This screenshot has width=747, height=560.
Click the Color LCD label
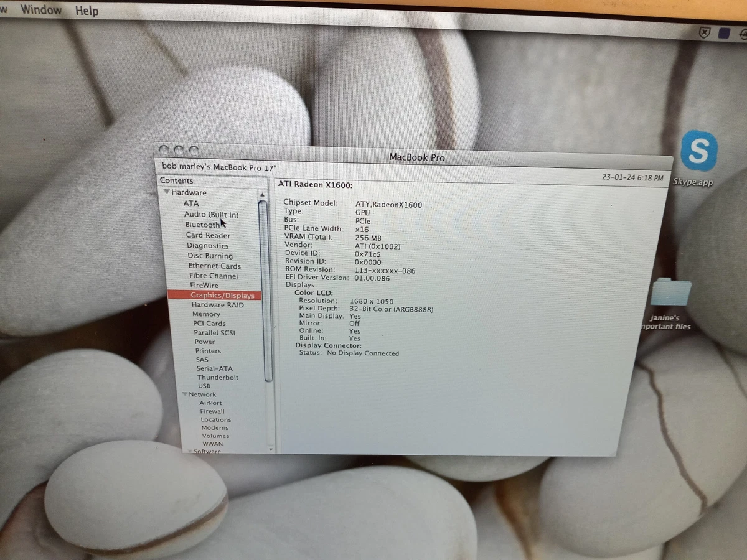pos(314,293)
